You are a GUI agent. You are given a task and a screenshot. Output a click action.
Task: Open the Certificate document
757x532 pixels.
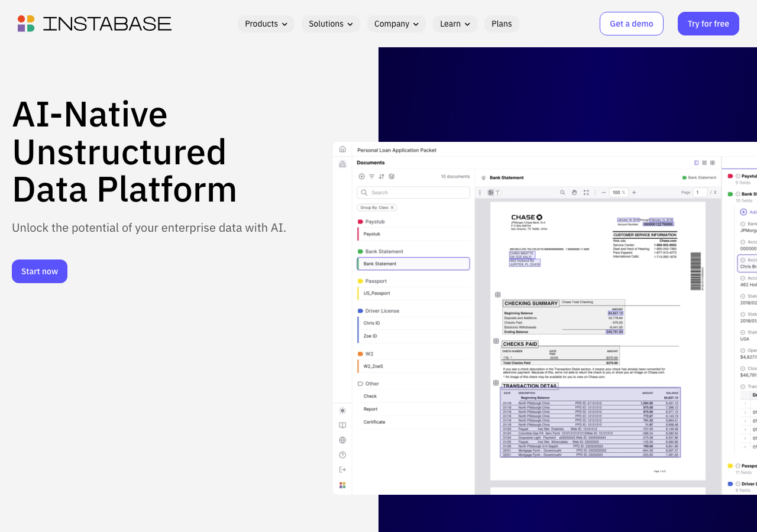click(x=413, y=422)
